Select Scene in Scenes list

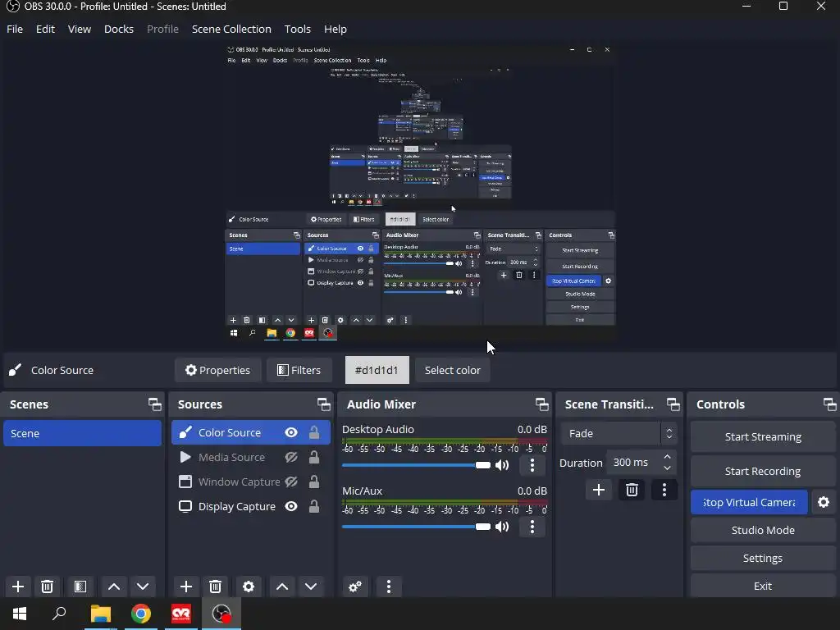pyautogui.click(x=82, y=433)
